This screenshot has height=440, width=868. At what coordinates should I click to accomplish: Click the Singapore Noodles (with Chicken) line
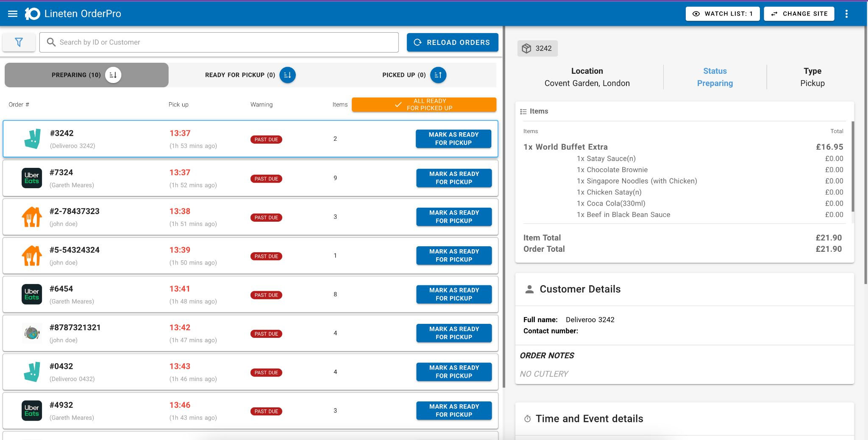(x=637, y=181)
